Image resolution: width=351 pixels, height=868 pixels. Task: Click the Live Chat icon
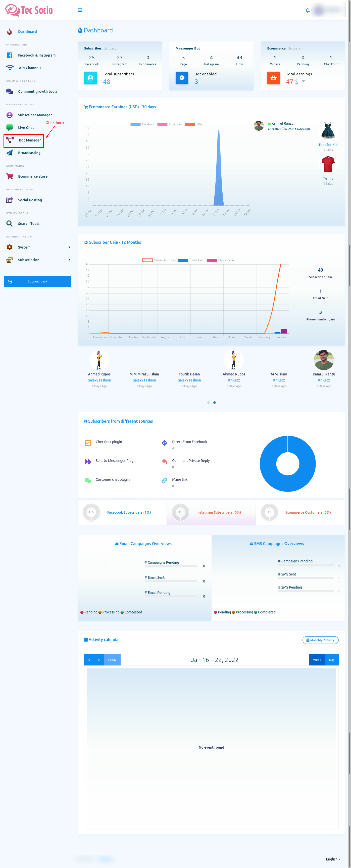click(x=10, y=127)
